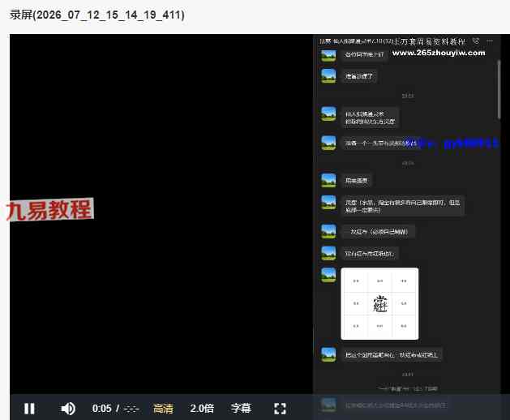The image size is (510, 420).
Task: Click the avatar next to the blue overlay message
Action: coord(328,143)
